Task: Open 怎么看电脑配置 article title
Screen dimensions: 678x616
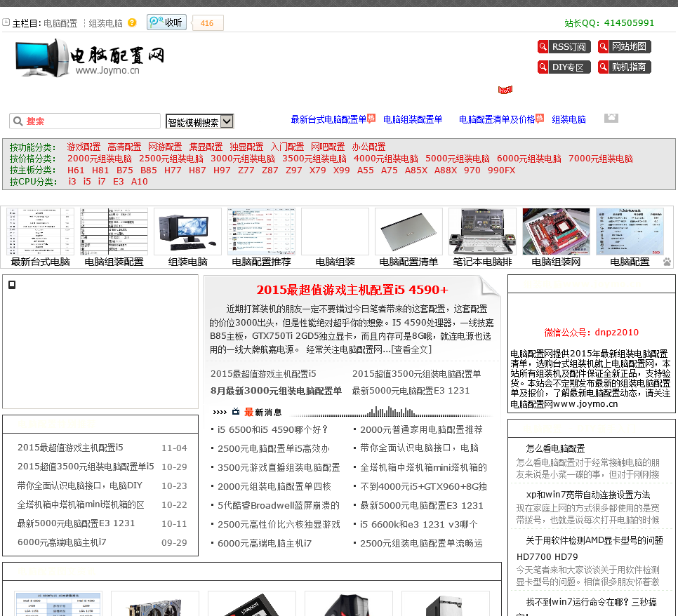Action: click(555, 448)
